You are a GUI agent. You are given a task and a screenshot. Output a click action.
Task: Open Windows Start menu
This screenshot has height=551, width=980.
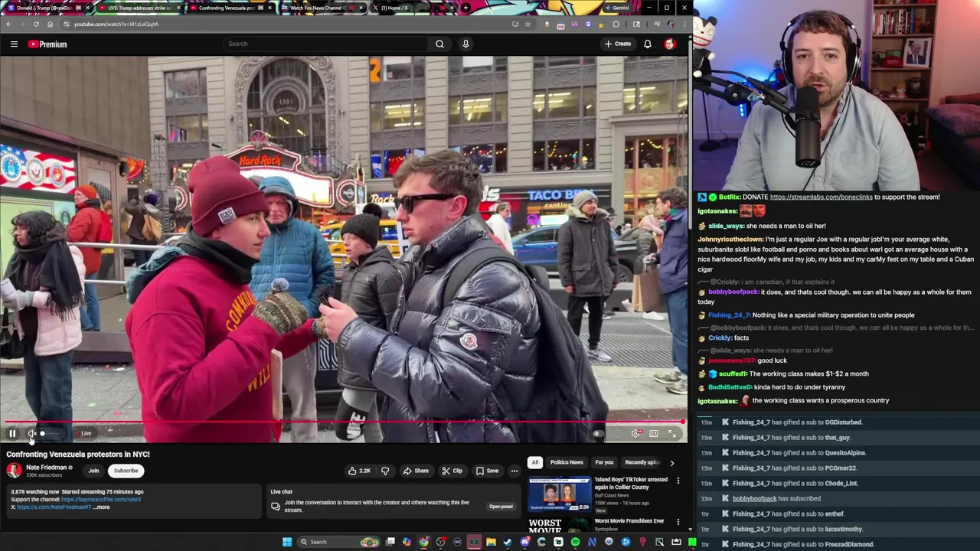tap(287, 542)
